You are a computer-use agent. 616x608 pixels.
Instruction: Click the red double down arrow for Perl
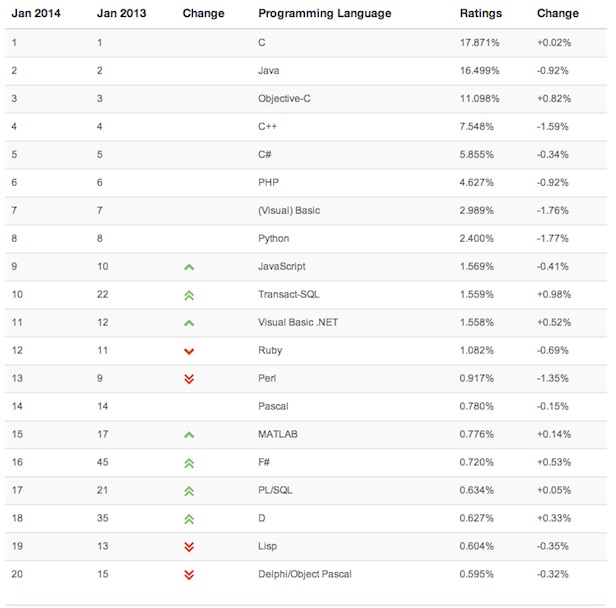189,379
